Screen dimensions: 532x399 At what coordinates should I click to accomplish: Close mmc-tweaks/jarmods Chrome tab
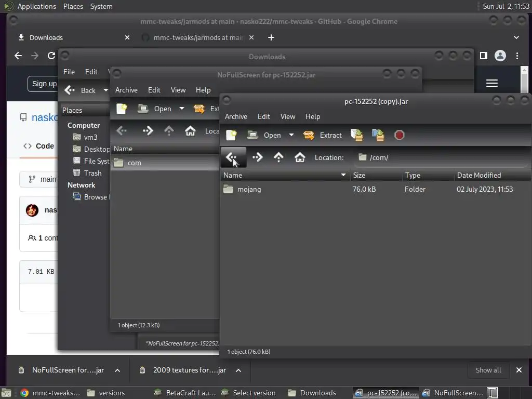coord(251,37)
